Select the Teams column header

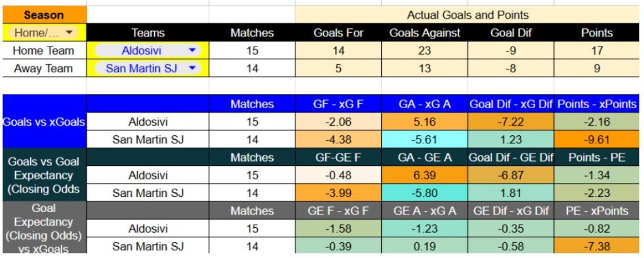click(x=148, y=33)
